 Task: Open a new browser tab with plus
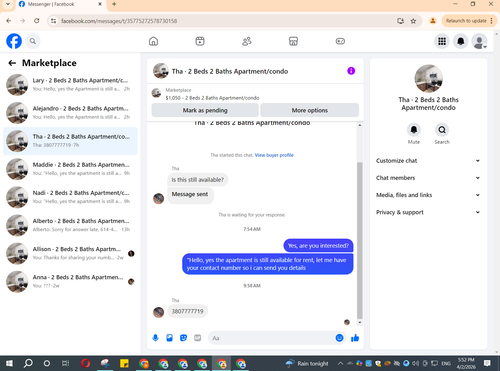tap(114, 4)
